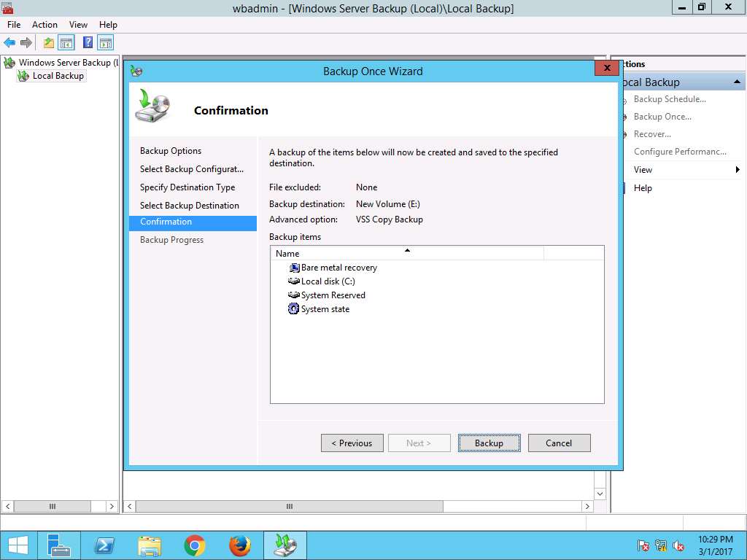Screen dimensions: 747x560
Task: Select the Local disk (C:) row
Action: click(x=328, y=281)
